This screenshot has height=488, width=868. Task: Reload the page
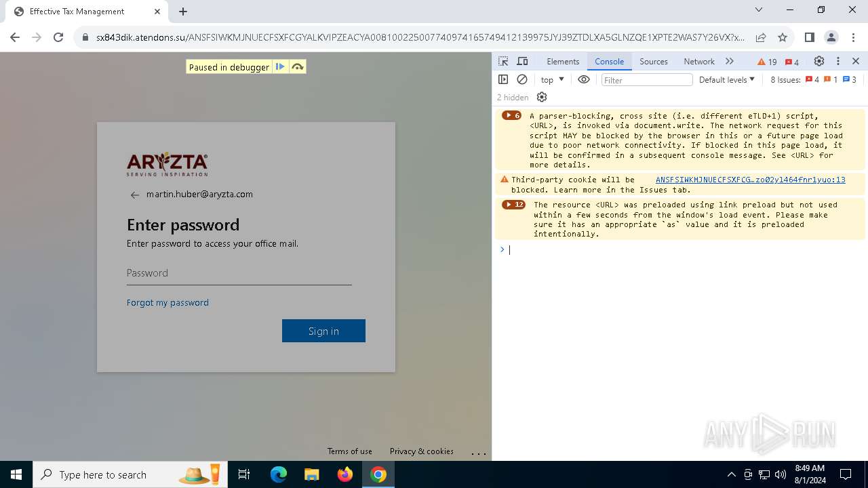58,37
